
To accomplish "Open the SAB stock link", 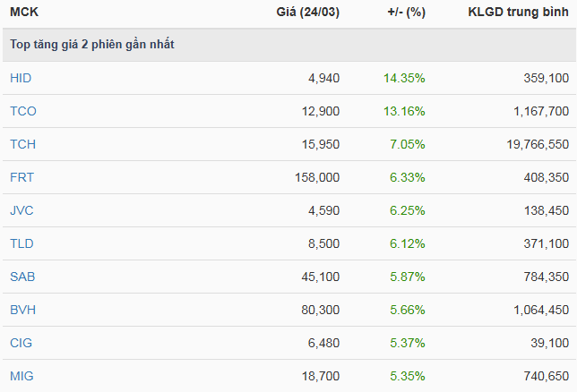I will pyautogui.click(x=22, y=277).
